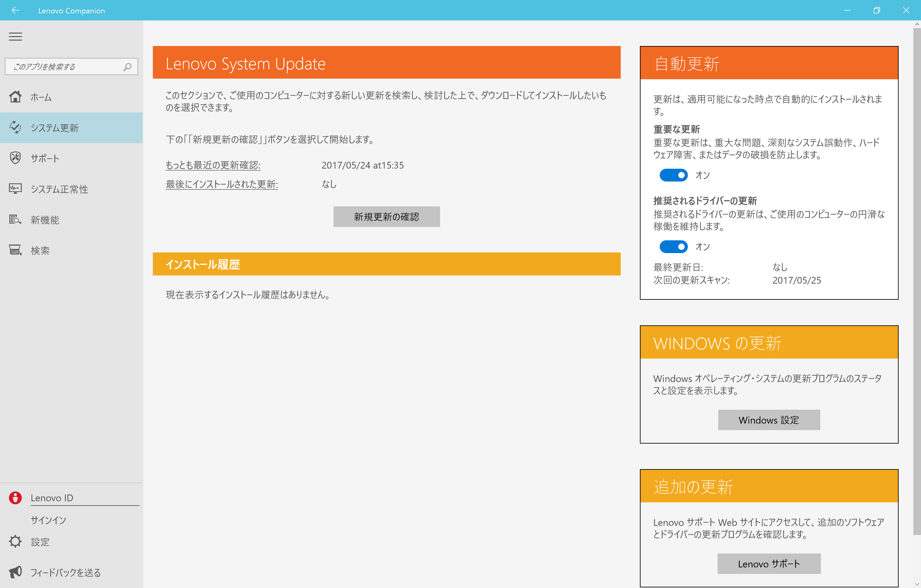Click the システム正常性 waveform icon
Image resolution: width=921 pixels, height=588 pixels.
pos(15,189)
